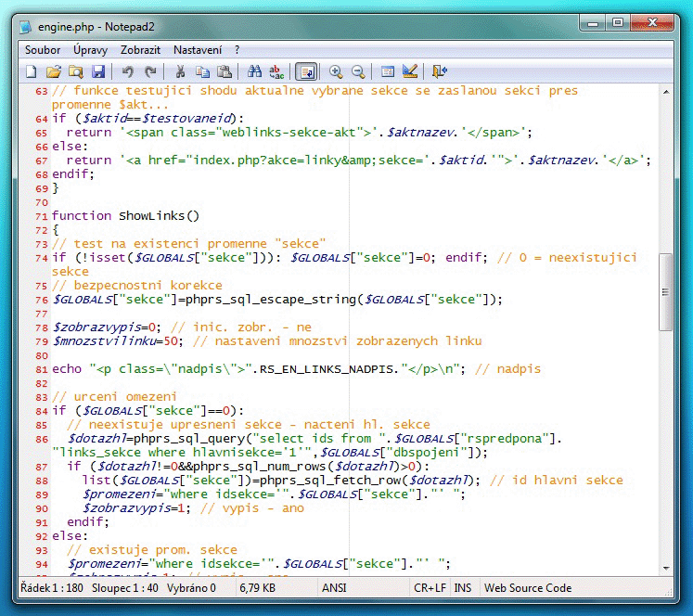Screen dimensions: 693x616
Task: Click the Open file folder icon
Action: [x=54, y=71]
